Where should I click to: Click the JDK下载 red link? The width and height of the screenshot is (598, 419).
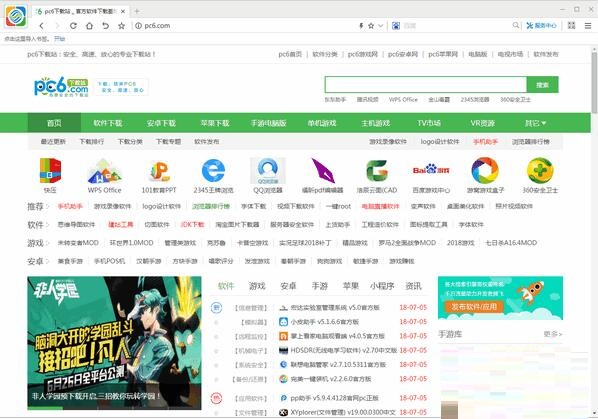click(x=192, y=225)
